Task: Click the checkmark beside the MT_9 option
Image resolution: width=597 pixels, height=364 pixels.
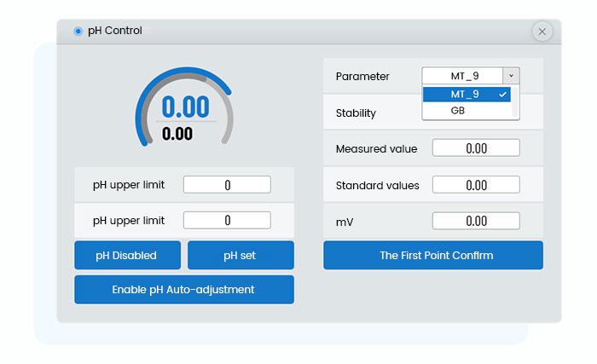Action: tap(503, 94)
